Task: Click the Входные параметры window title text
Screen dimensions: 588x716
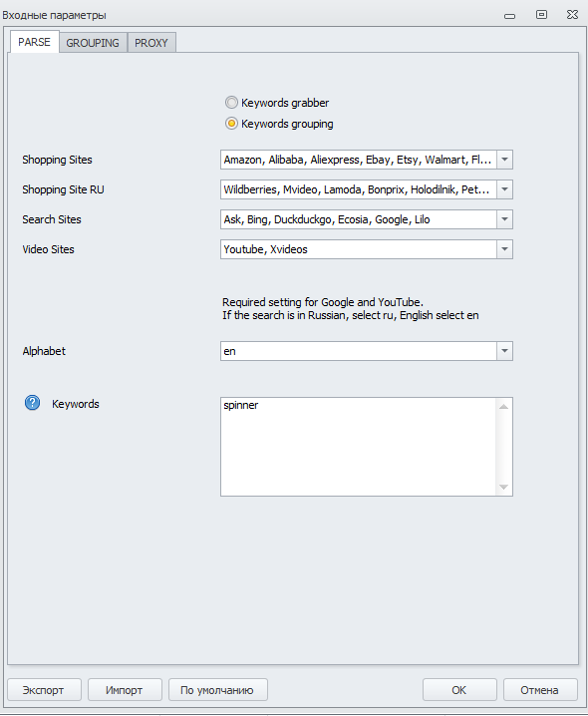Action: (x=55, y=15)
